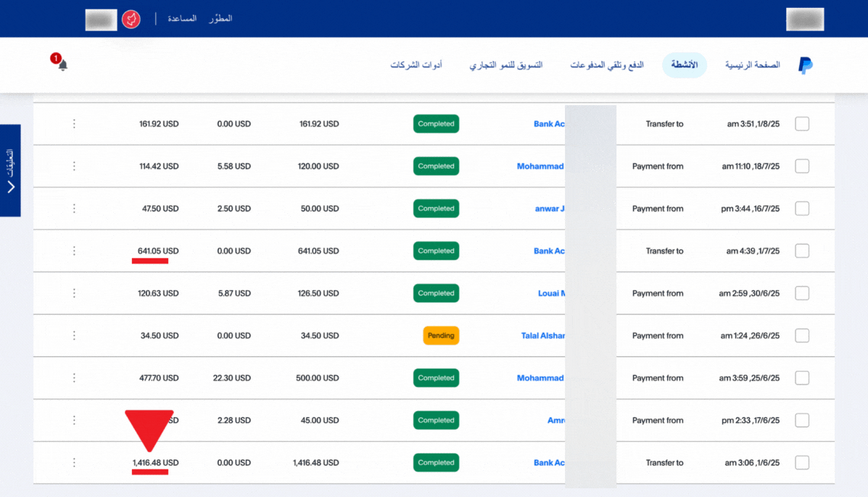Open three-dot menu for 1,416.48 USD transfer

tap(74, 463)
